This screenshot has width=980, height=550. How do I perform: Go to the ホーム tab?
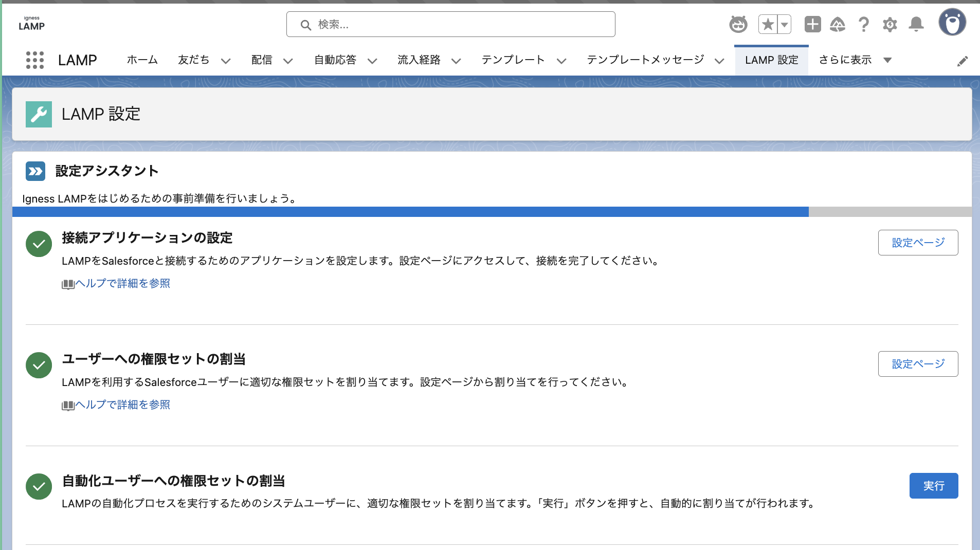(142, 60)
